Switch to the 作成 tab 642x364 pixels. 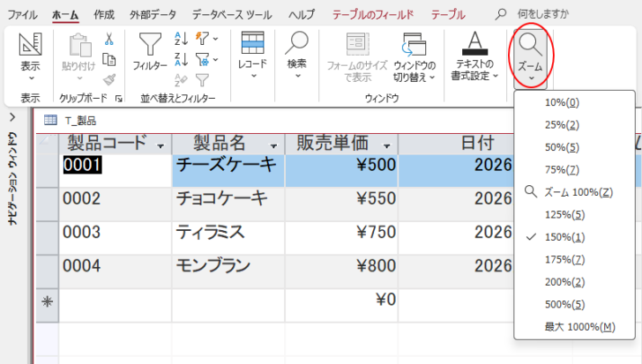tap(104, 15)
